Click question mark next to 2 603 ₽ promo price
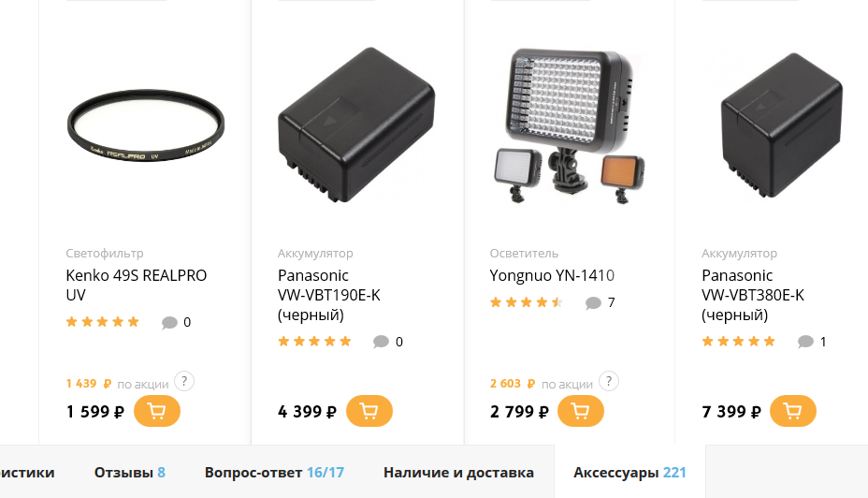The width and height of the screenshot is (868, 498). [609, 381]
